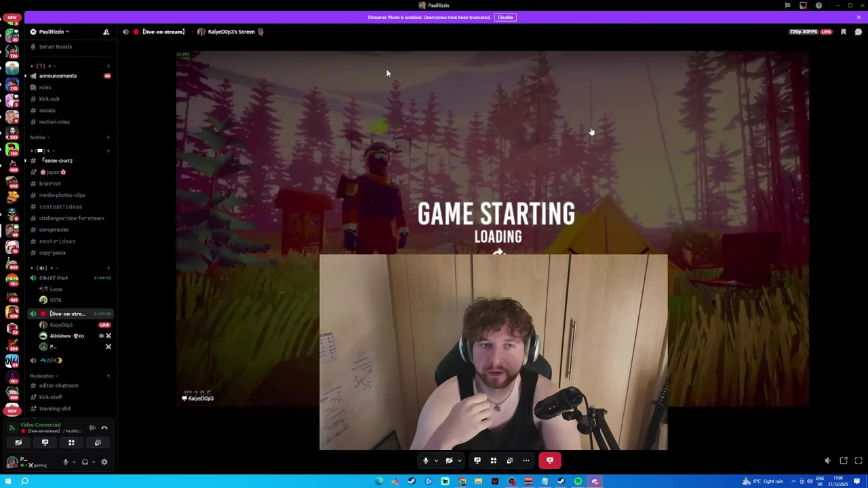Click the KalyeD0p3's Screen header label
Viewport: 868px width, 488px height.
(231, 32)
